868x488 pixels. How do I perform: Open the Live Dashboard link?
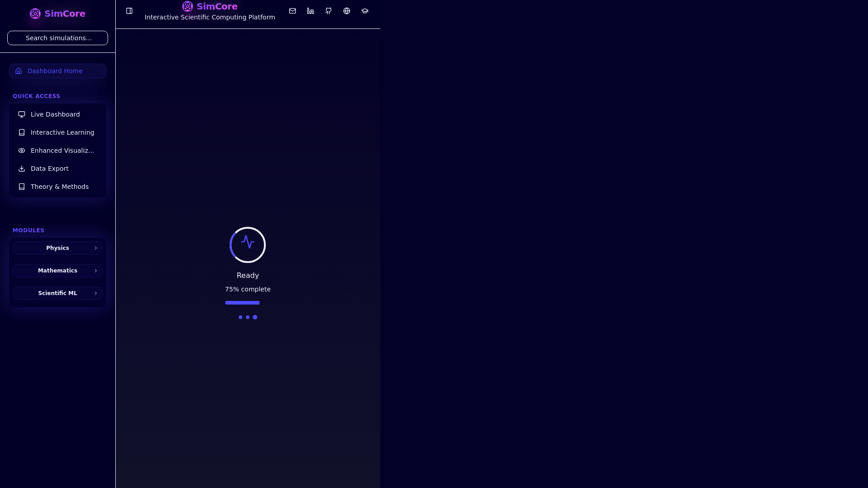click(55, 114)
